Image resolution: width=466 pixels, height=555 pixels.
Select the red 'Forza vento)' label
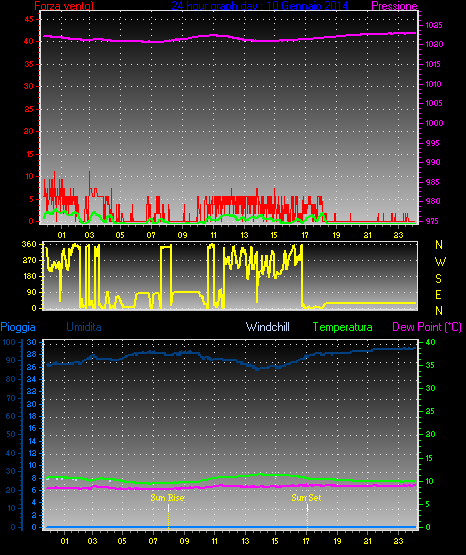[x=64, y=5]
